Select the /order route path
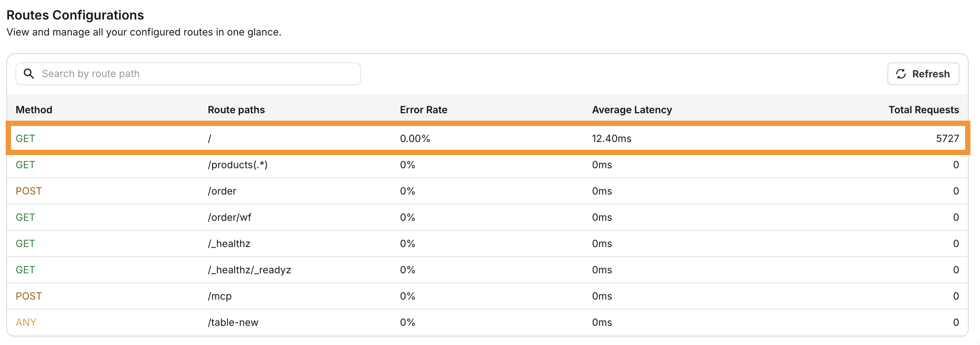 click(222, 191)
